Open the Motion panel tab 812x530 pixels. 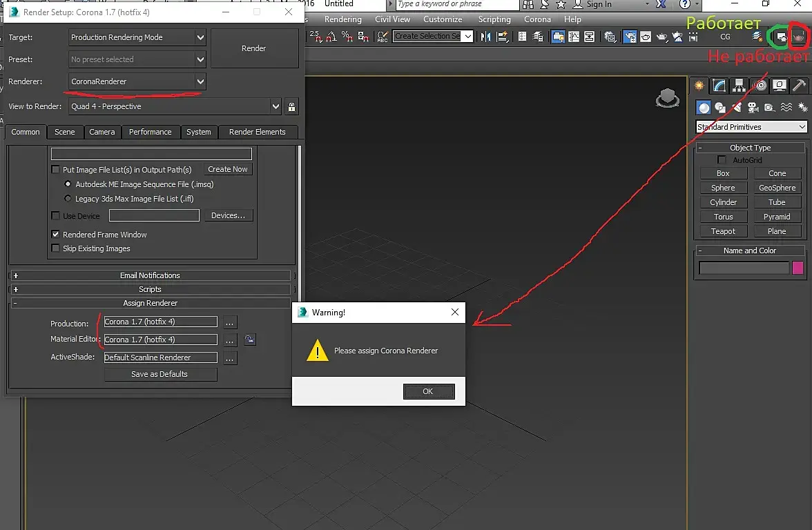click(760, 86)
